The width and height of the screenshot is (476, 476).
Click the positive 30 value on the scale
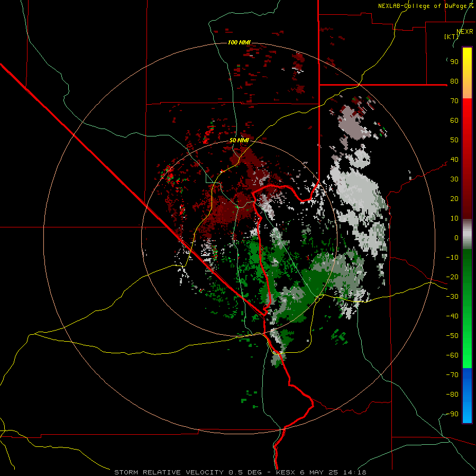pos(454,179)
